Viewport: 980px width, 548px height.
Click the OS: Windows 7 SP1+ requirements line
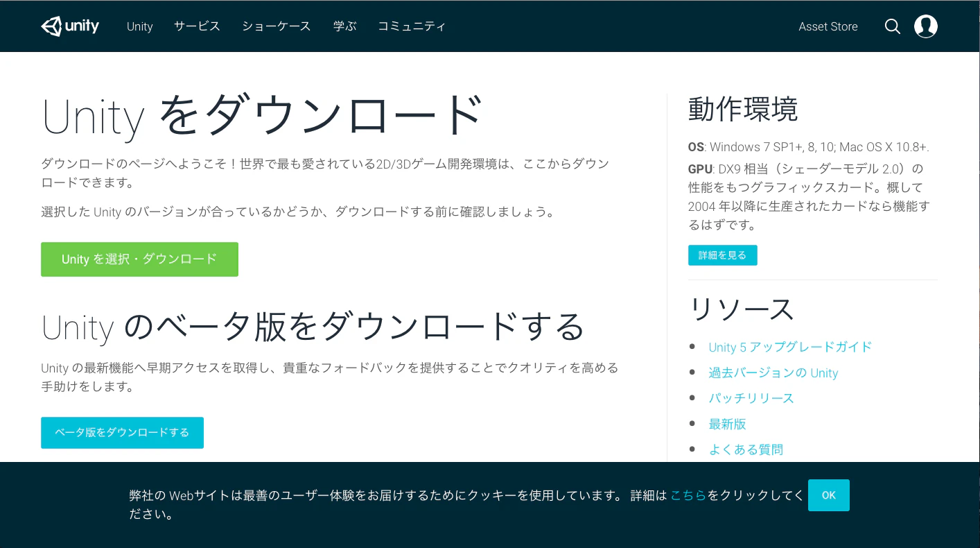click(809, 147)
